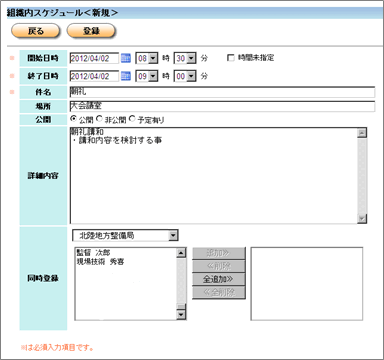
Task: Focus the 開始日時 date field
Action: 94,58
